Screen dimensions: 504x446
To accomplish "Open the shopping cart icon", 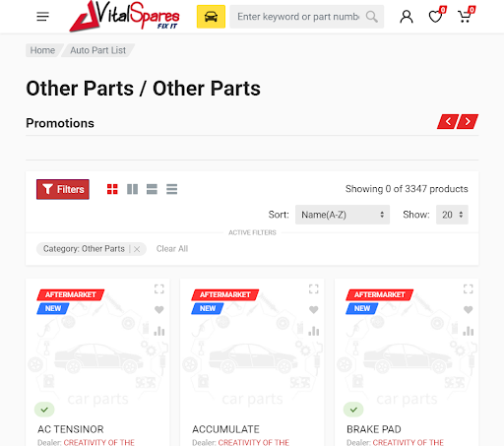I will [465, 17].
